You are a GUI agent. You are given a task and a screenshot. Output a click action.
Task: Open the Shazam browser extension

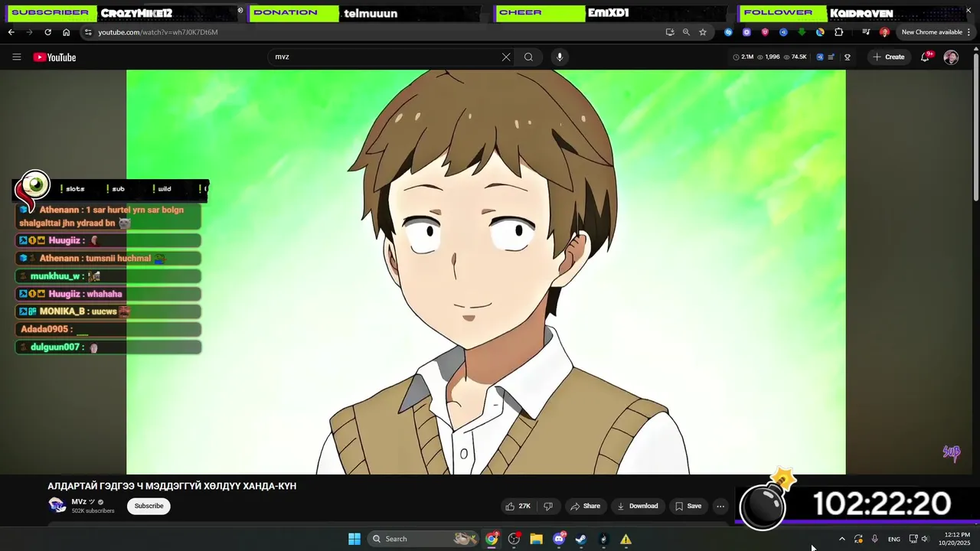[x=728, y=32]
